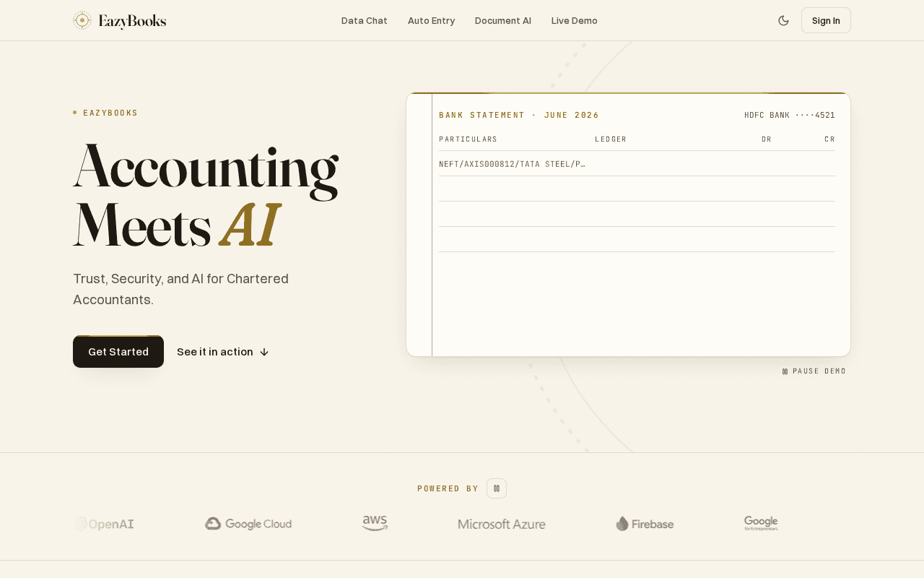Select the NEFT/AXIS000812/TATA STEEL statement row
This screenshot has width=924, height=578.
[637, 164]
